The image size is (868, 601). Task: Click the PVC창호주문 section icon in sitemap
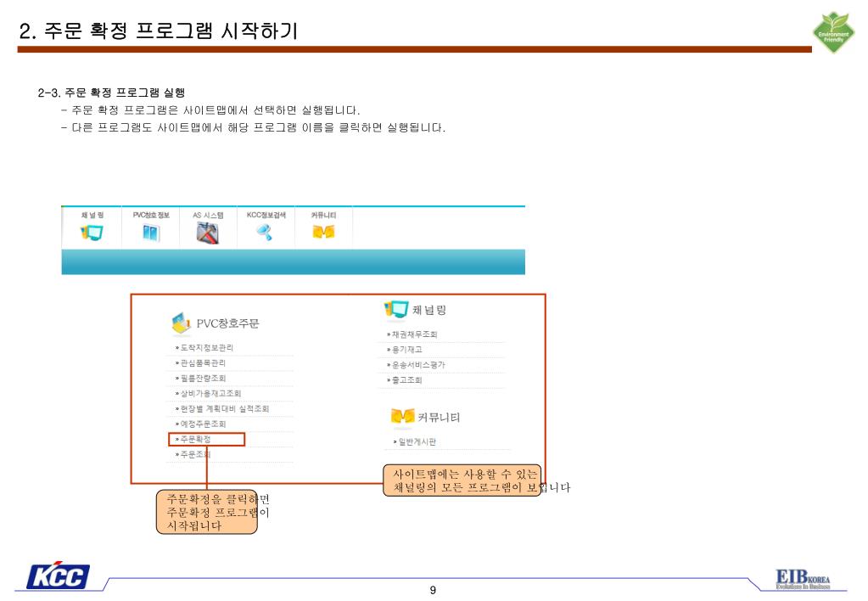[x=181, y=323]
